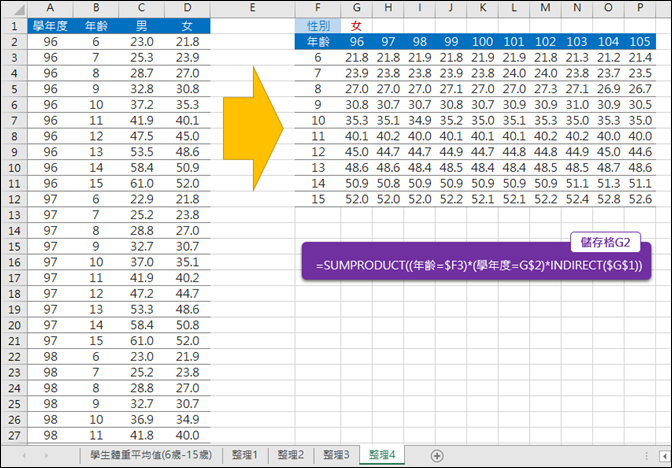Image resolution: width=672 pixels, height=468 pixels.
Task: Open the 學生體重平均值(6歲-15歲) sheet tab
Action: pyautogui.click(x=151, y=455)
